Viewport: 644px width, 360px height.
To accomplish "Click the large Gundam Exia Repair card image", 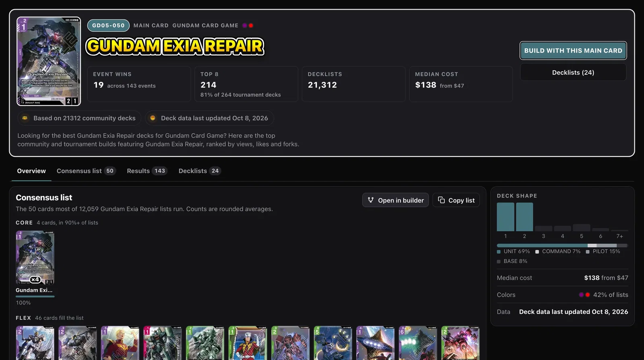I will click(x=49, y=61).
